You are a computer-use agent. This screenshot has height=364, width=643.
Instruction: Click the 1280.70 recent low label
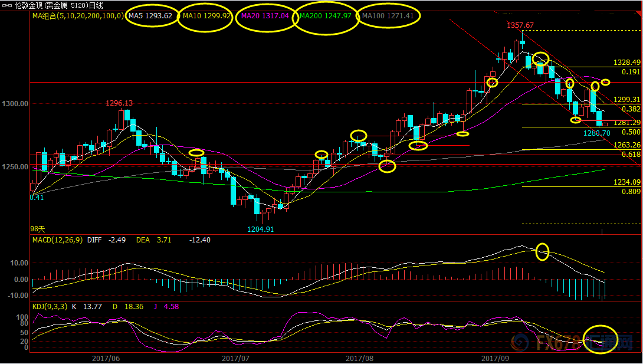596,133
